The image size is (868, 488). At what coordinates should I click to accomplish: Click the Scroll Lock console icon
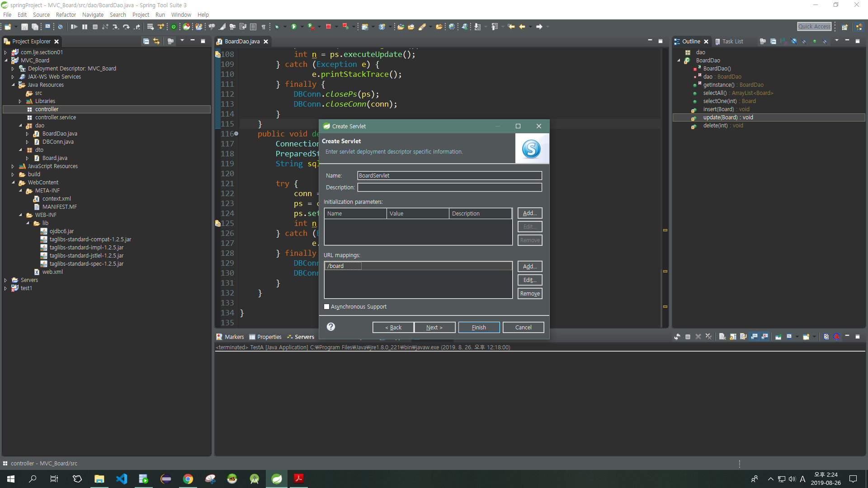(733, 337)
